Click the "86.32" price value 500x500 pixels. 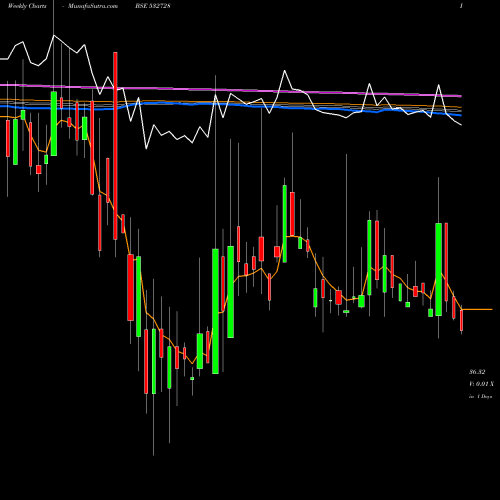[477, 372]
